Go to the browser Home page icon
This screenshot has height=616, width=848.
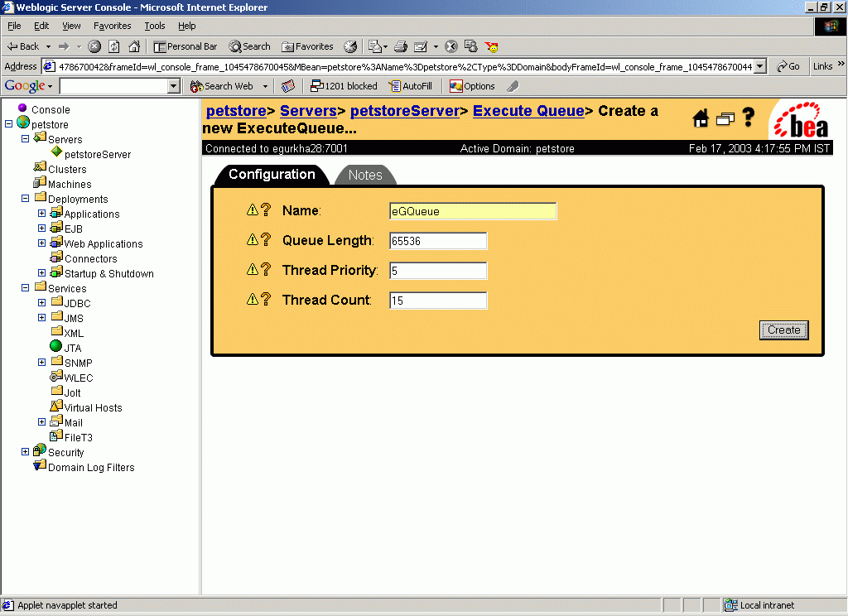[134, 46]
